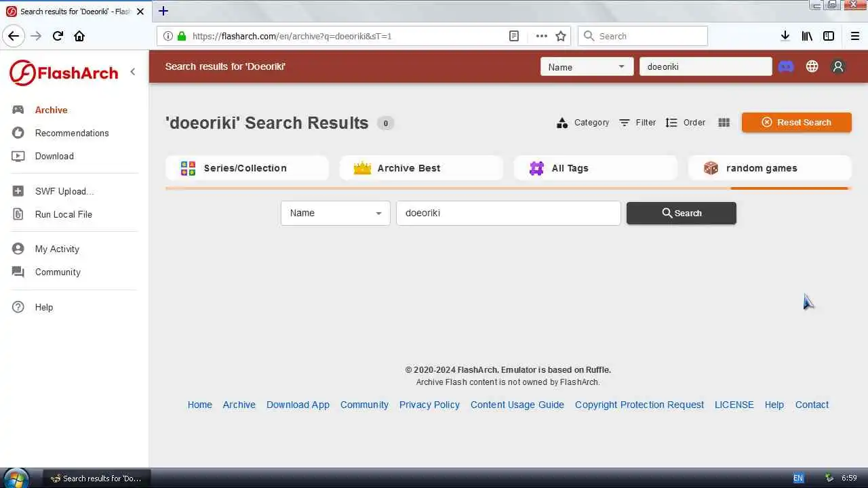The image size is (868, 488).
Task: Open the LICENSE footer link
Action: [734, 405]
